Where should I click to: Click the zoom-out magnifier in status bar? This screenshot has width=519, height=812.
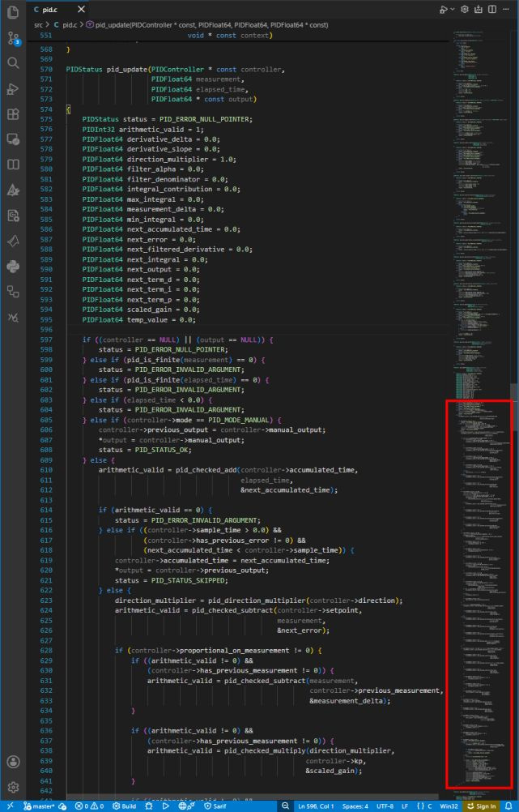tap(285, 806)
